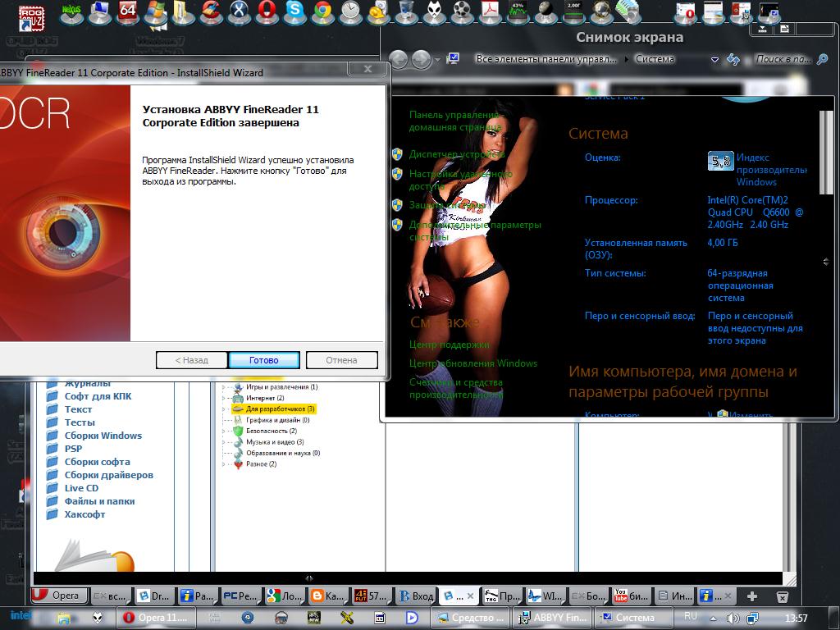
Task: Click the 'Поиск в па...' search field
Action: click(783, 59)
